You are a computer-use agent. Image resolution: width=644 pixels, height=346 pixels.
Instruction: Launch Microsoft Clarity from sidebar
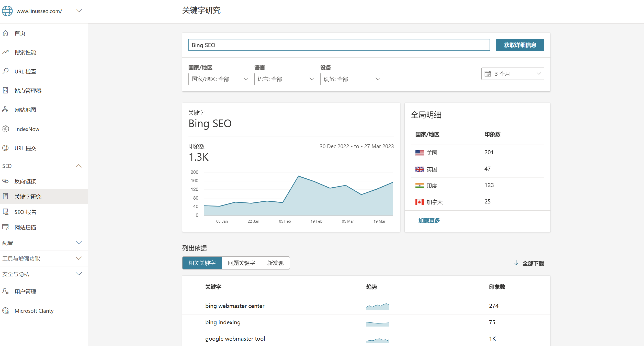click(x=33, y=311)
